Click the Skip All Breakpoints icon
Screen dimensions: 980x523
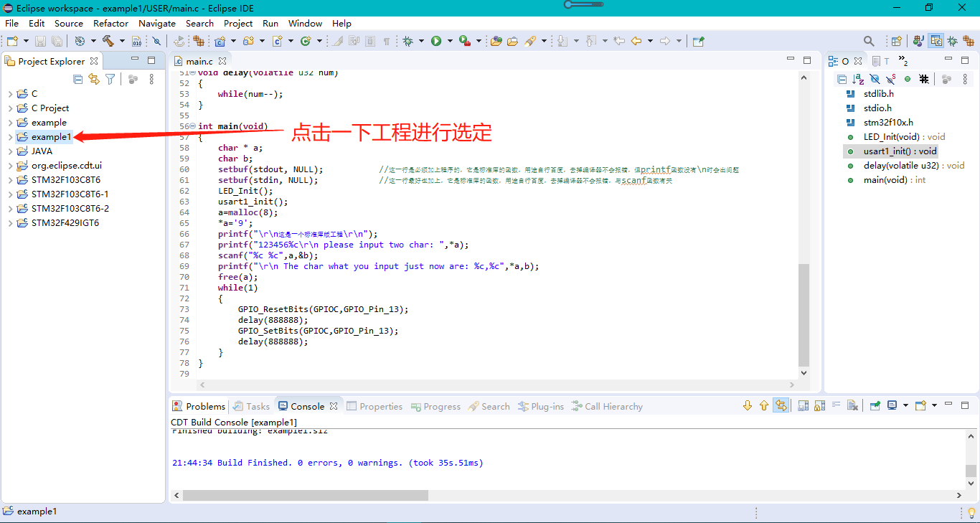(156, 42)
